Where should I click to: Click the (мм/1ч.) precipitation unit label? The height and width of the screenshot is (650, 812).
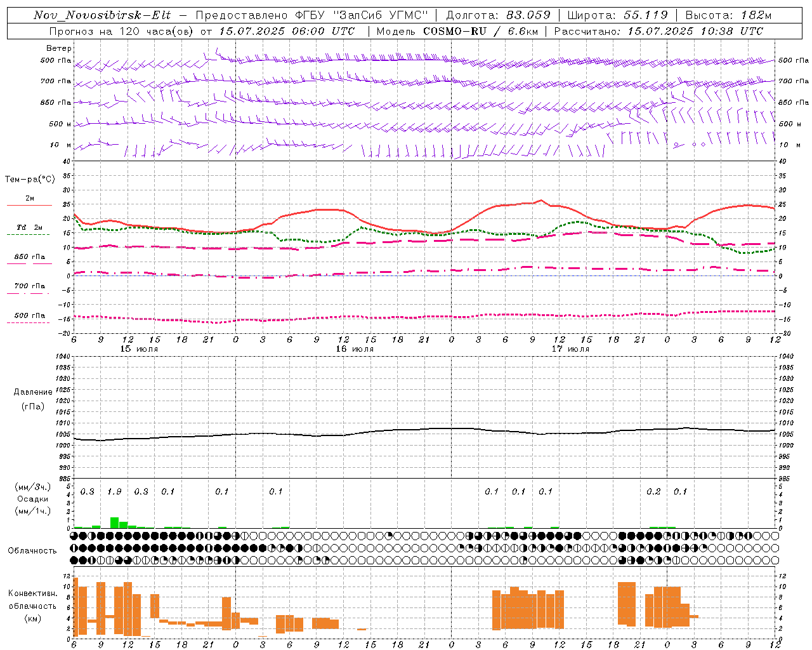tap(33, 511)
